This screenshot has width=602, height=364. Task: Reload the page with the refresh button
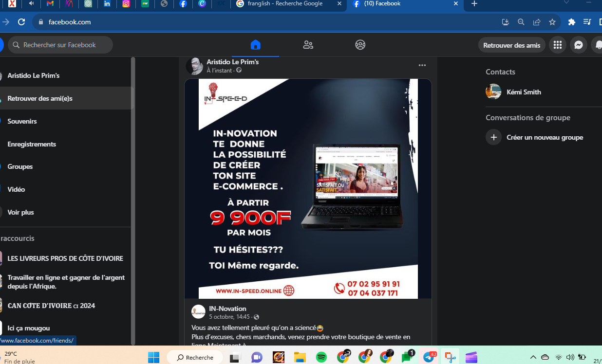click(x=21, y=22)
